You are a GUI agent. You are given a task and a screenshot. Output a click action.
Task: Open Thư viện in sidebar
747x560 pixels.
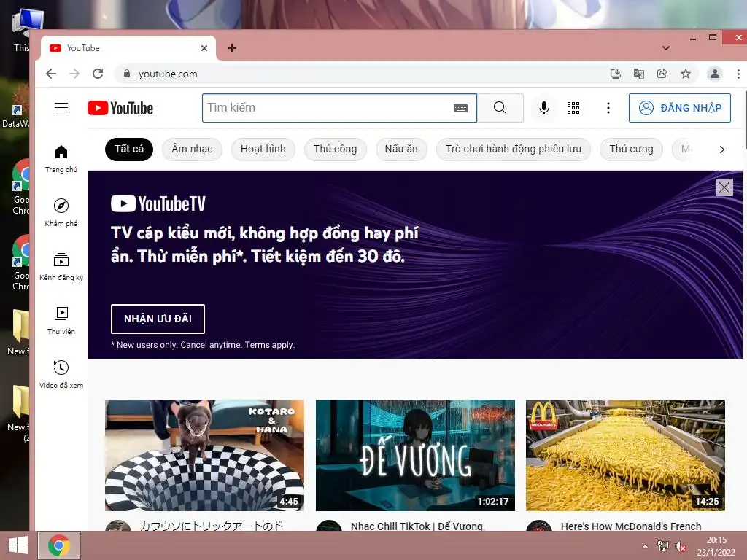click(x=61, y=321)
